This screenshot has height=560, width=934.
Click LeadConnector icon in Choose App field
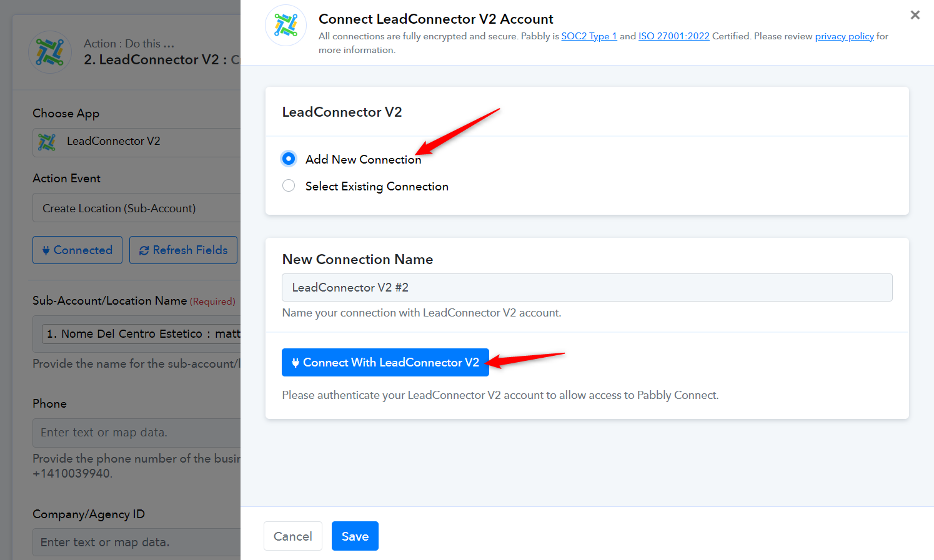tap(47, 142)
